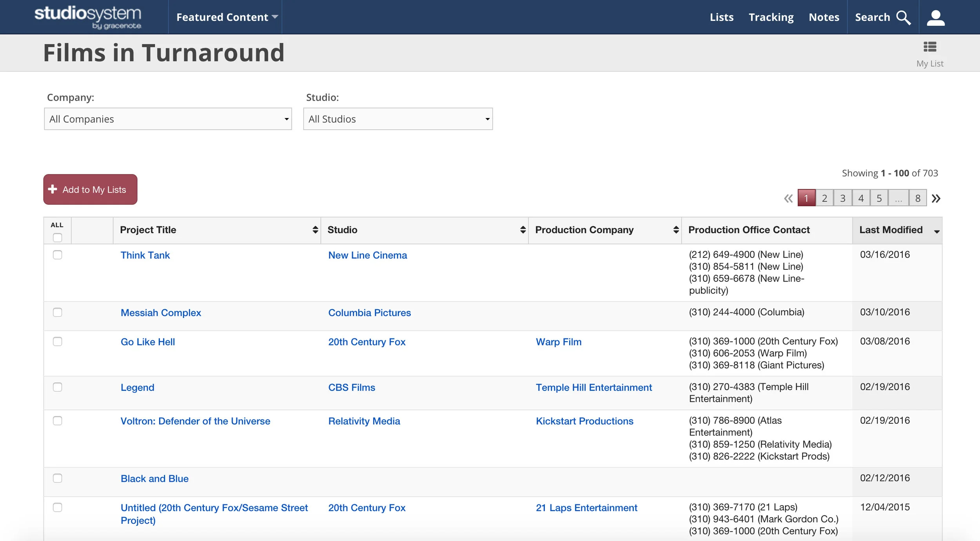Open the Notes menu item

pyautogui.click(x=824, y=17)
